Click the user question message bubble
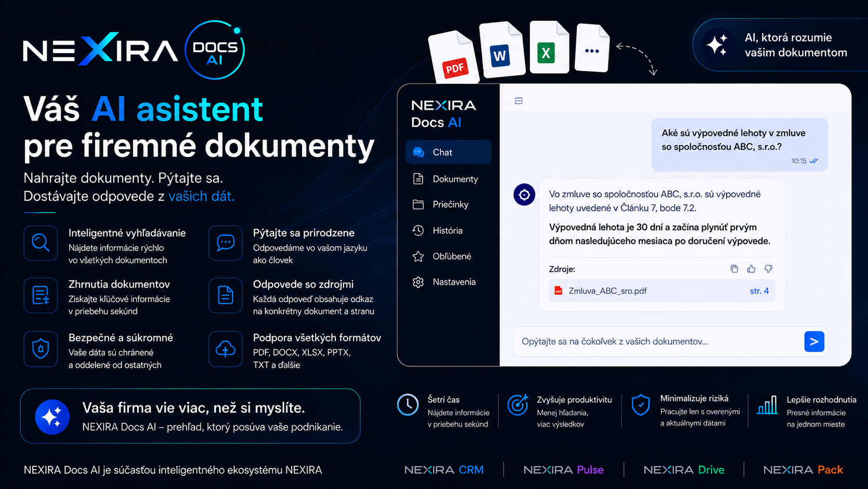 coord(740,144)
